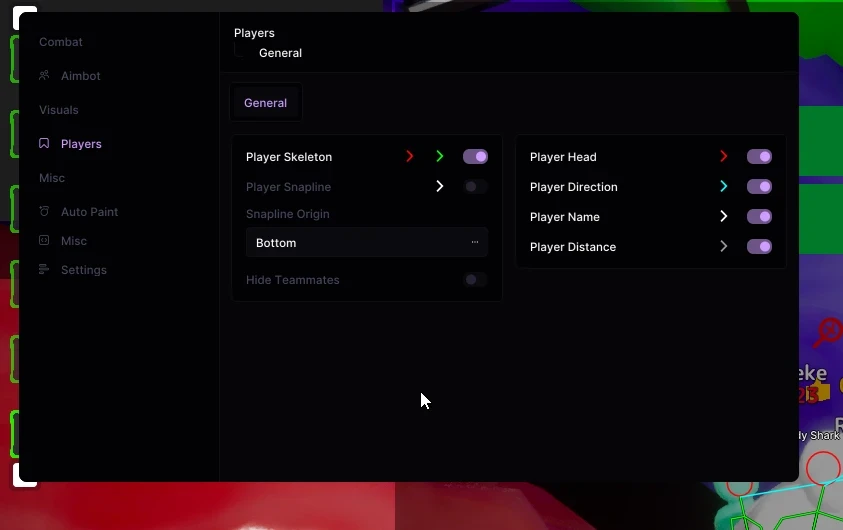Open Auto Paint section label
The image size is (843, 530).
(x=89, y=212)
